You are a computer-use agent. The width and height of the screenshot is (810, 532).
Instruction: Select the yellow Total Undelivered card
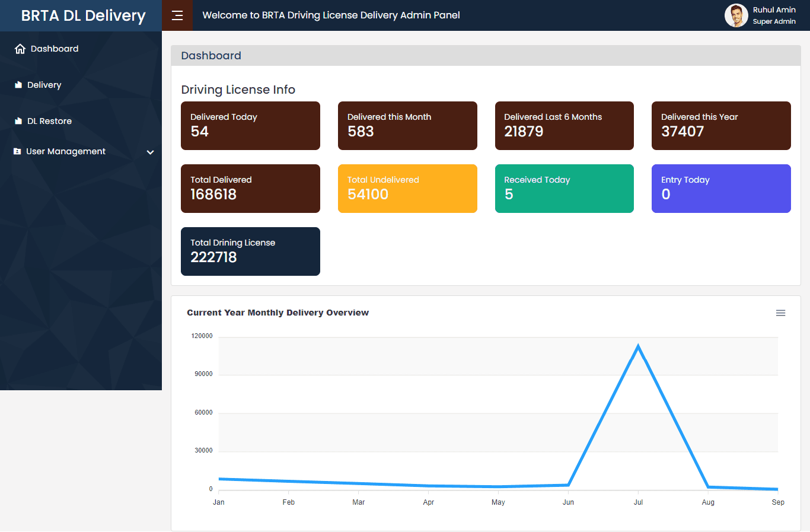pyautogui.click(x=407, y=189)
